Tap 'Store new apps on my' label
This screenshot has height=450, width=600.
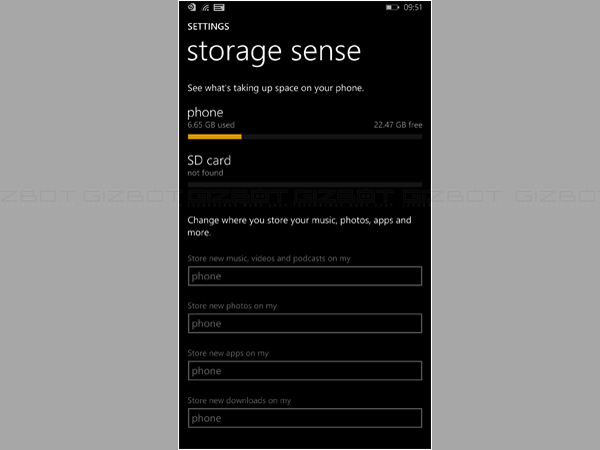(228, 353)
